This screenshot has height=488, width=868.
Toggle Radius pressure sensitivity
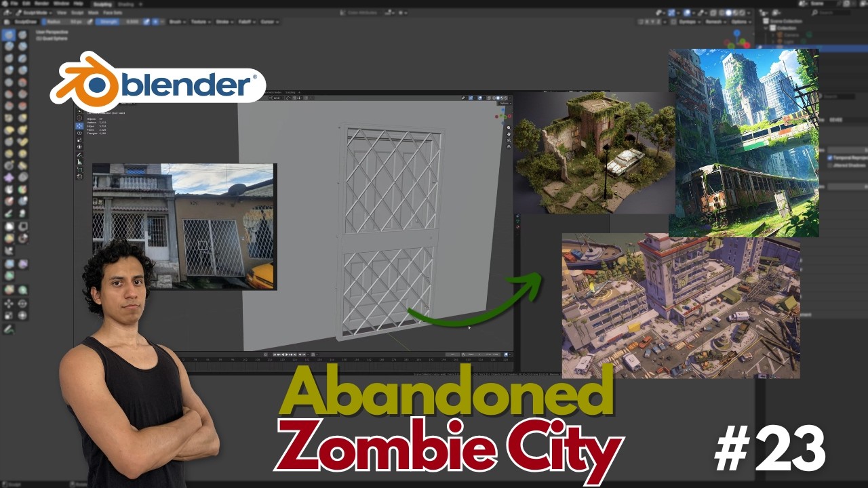click(x=90, y=22)
